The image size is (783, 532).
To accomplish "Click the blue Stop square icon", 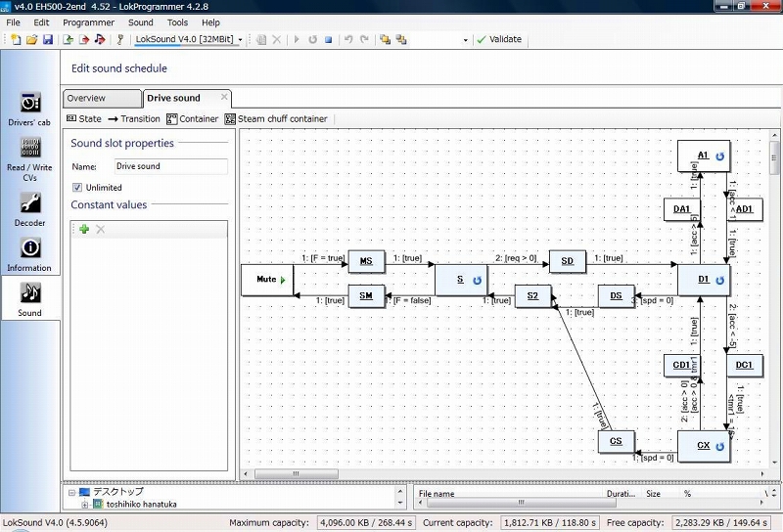I will [329, 39].
